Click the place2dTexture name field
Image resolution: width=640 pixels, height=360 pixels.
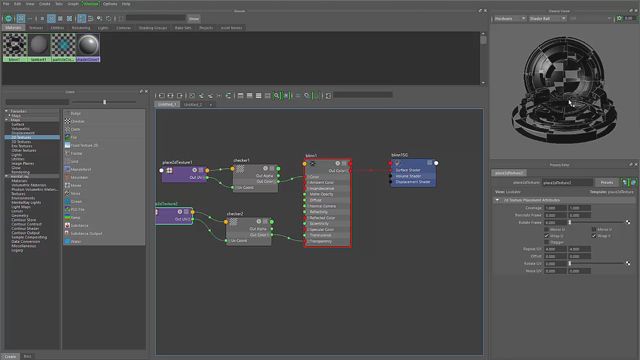click(x=568, y=182)
